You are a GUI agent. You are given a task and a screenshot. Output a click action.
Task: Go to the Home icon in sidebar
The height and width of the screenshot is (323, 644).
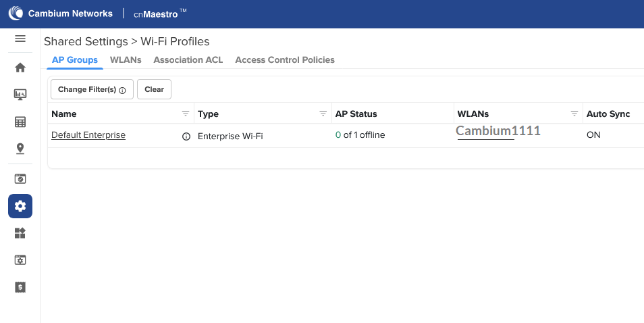pyautogui.click(x=20, y=68)
